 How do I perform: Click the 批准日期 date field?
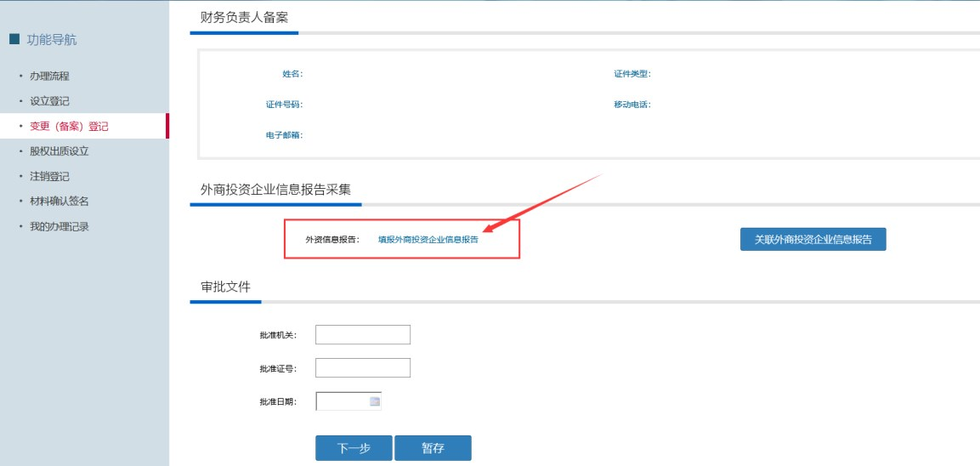click(342, 401)
